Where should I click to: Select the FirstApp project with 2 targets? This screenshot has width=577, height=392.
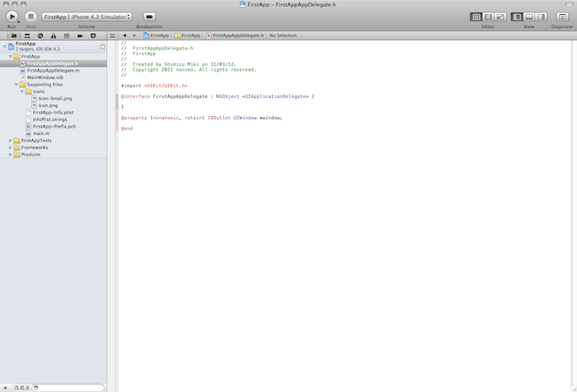[54, 46]
